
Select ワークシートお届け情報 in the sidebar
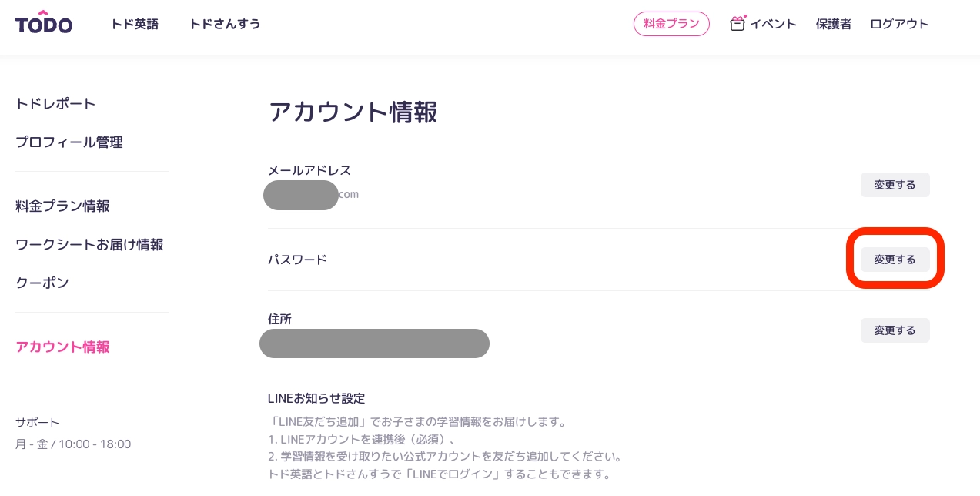(89, 244)
